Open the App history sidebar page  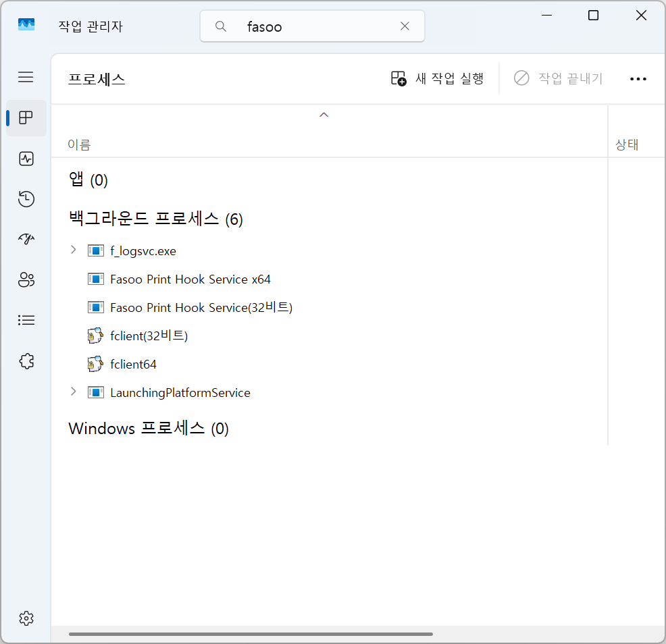click(26, 198)
